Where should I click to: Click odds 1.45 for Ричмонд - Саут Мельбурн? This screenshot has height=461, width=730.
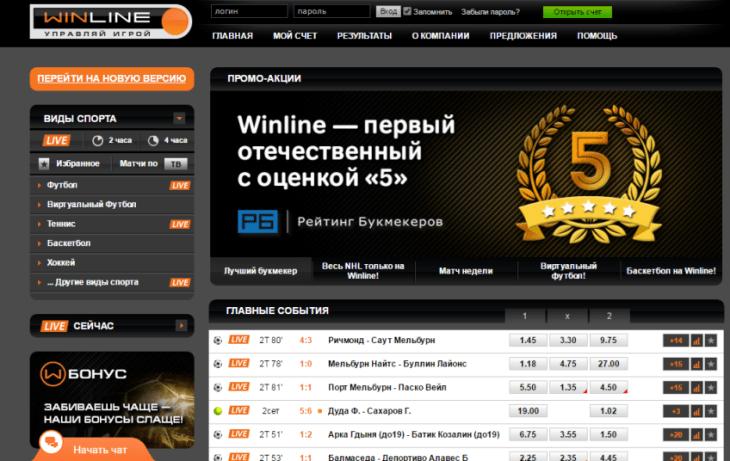pos(528,340)
